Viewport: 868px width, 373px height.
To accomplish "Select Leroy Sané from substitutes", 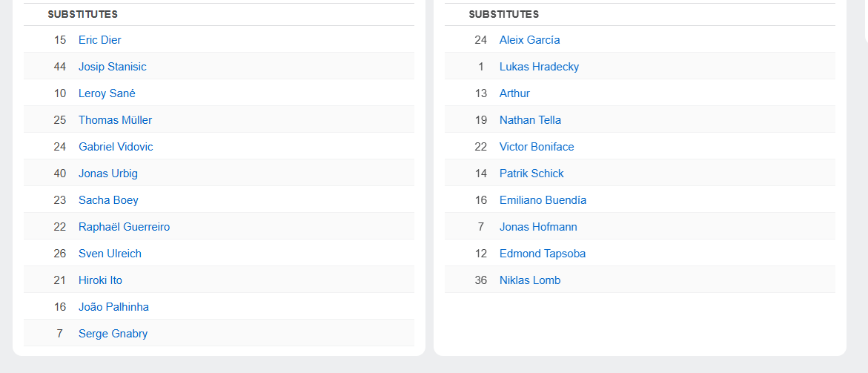I will [107, 93].
